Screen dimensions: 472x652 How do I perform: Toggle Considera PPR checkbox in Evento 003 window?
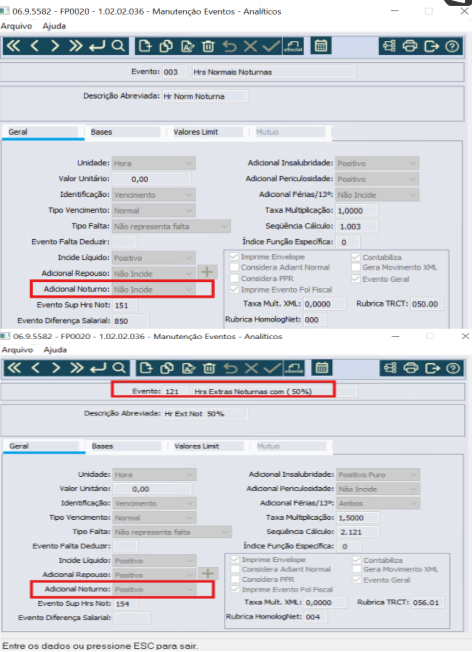235,278
